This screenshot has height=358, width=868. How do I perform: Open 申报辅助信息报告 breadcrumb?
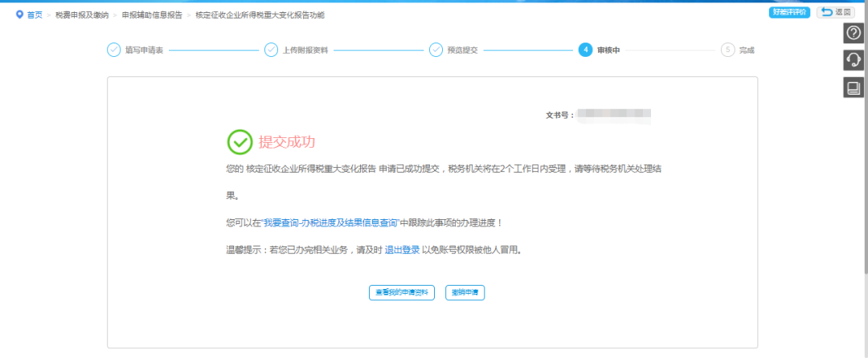coord(152,15)
